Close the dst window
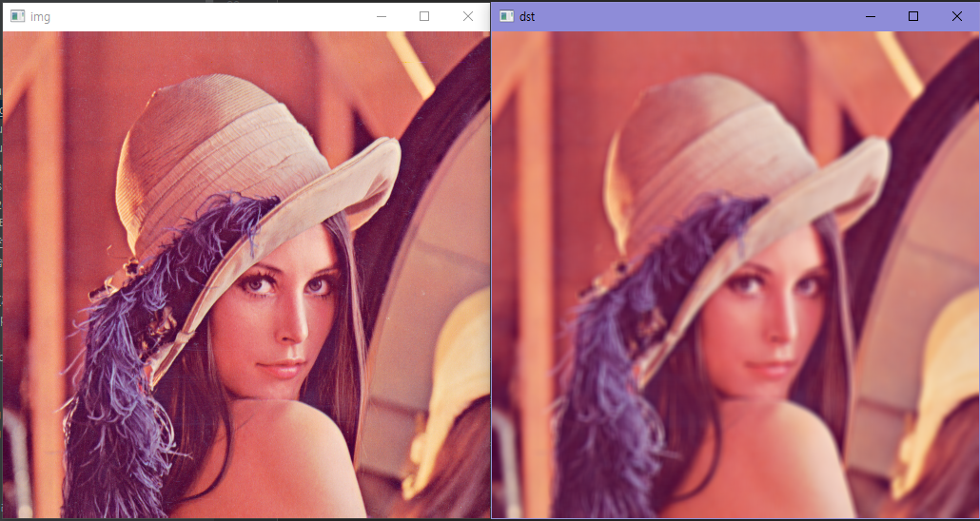The width and height of the screenshot is (980, 521). coord(957,16)
